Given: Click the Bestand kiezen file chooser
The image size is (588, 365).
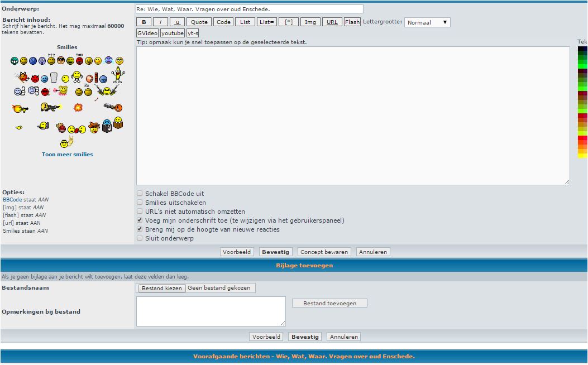Looking at the screenshot, I should pos(161,288).
